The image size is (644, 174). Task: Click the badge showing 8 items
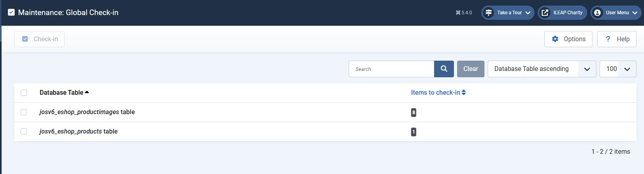[413, 113]
